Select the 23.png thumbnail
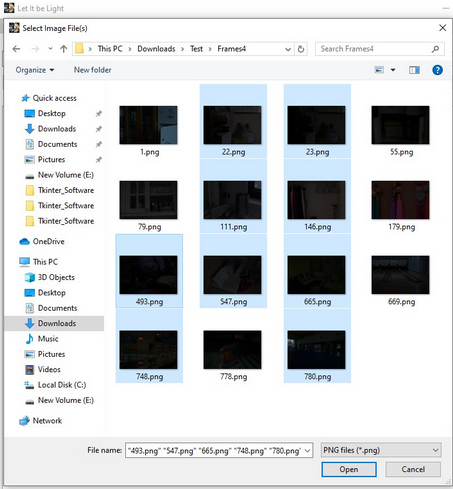The width and height of the screenshot is (453, 489). point(317,125)
